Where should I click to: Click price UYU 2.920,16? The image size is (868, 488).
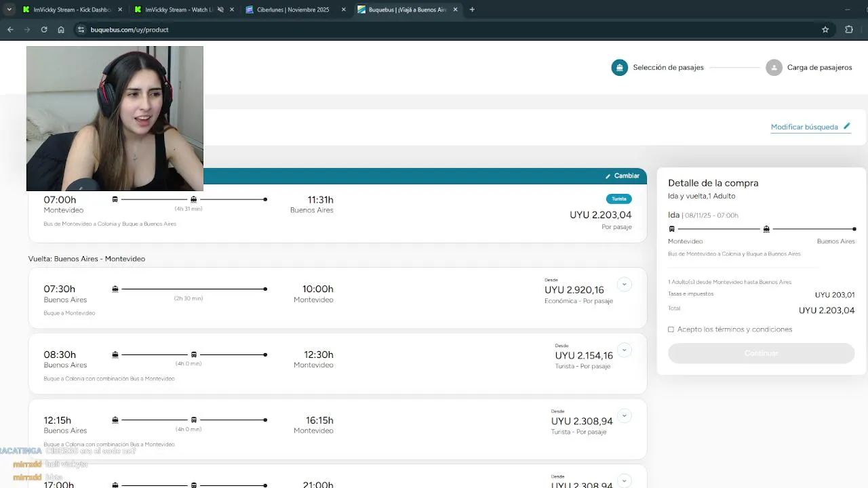(574, 290)
